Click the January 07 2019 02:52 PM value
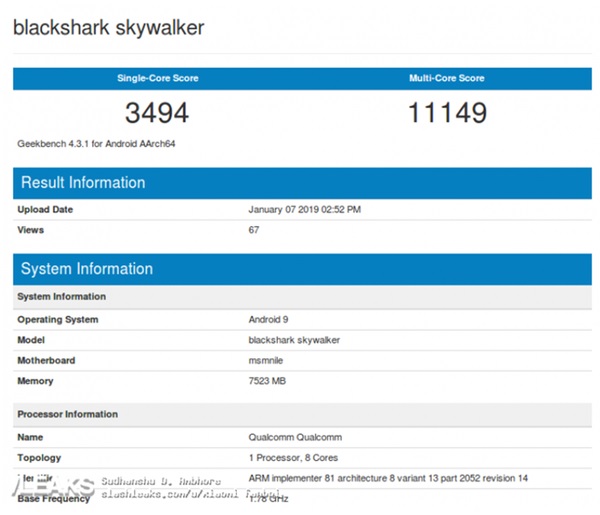 pyautogui.click(x=305, y=210)
